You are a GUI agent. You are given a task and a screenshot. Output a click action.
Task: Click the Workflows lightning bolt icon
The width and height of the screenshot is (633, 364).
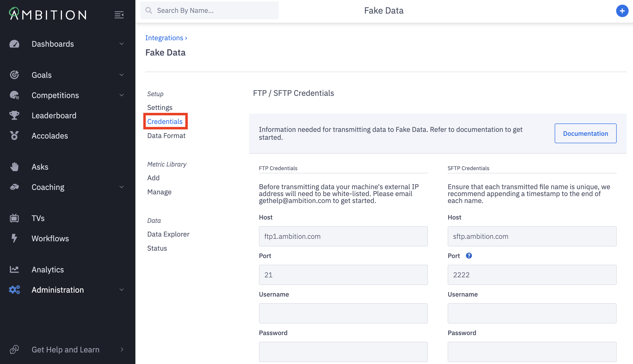[14, 239]
